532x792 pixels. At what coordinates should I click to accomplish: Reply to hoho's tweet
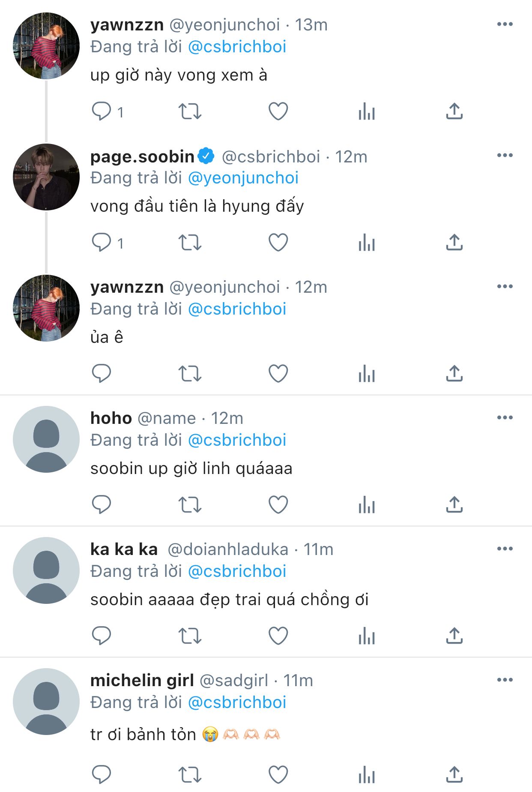(x=102, y=505)
